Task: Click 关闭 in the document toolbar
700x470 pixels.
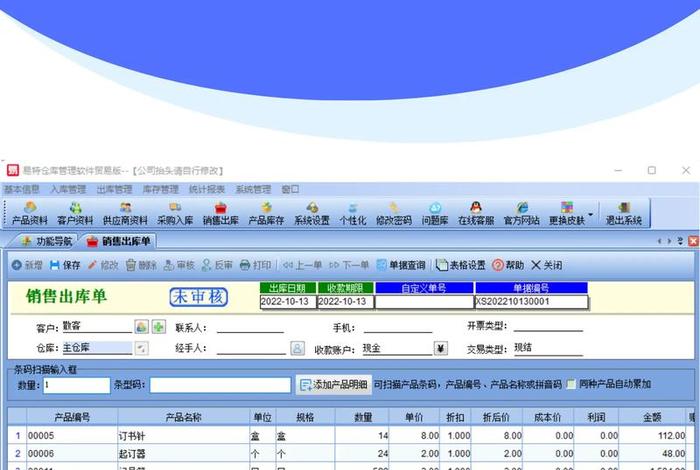Action: 546,265
